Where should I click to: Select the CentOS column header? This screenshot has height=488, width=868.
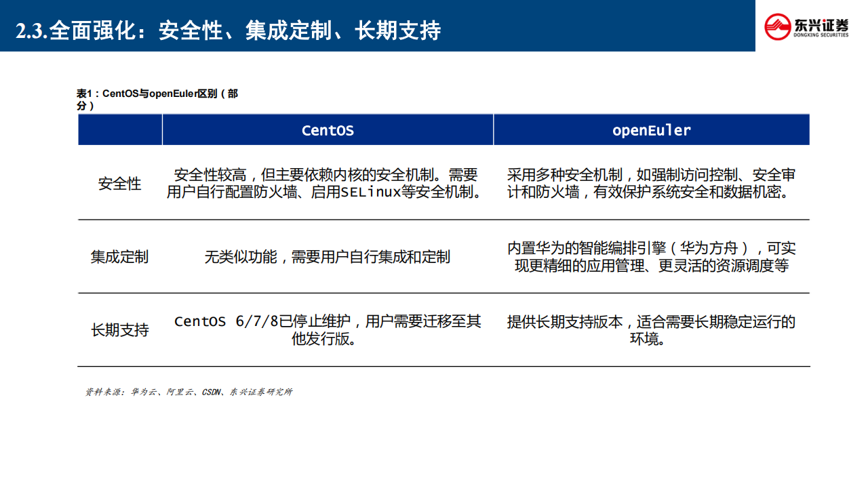point(328,129)
